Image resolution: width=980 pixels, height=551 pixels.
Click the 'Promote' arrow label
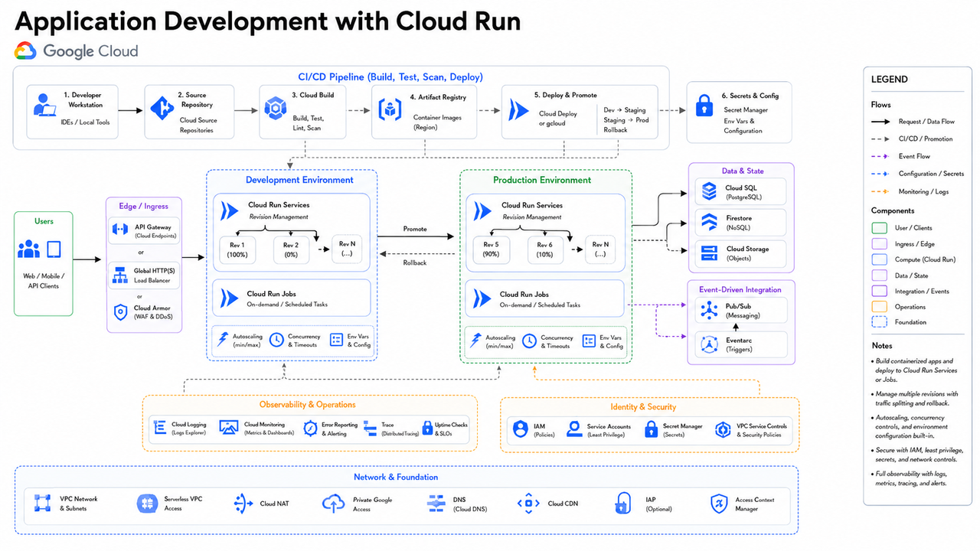[415, 229]
